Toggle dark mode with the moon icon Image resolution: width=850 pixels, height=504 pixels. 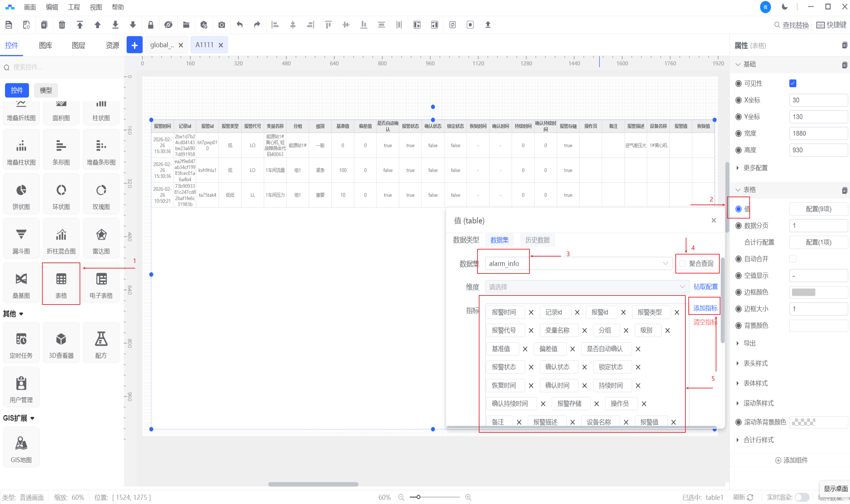coord(784,7)
